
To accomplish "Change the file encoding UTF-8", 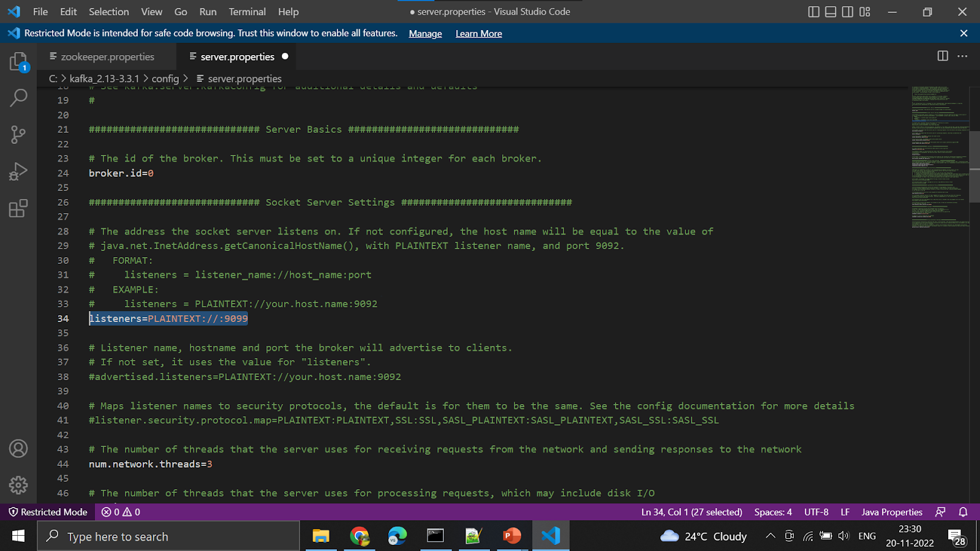I will (816, 512).
